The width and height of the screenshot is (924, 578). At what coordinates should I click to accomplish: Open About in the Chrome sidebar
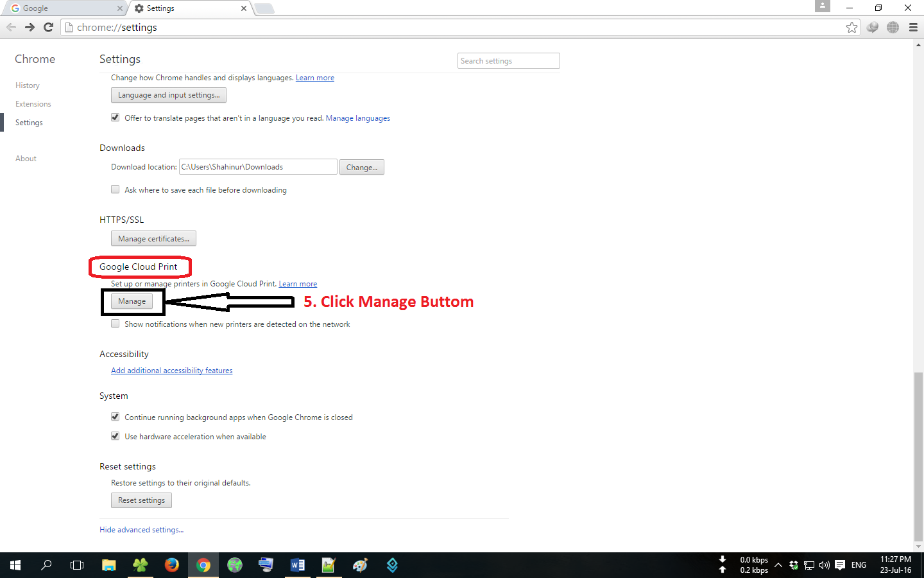[26, 159]
